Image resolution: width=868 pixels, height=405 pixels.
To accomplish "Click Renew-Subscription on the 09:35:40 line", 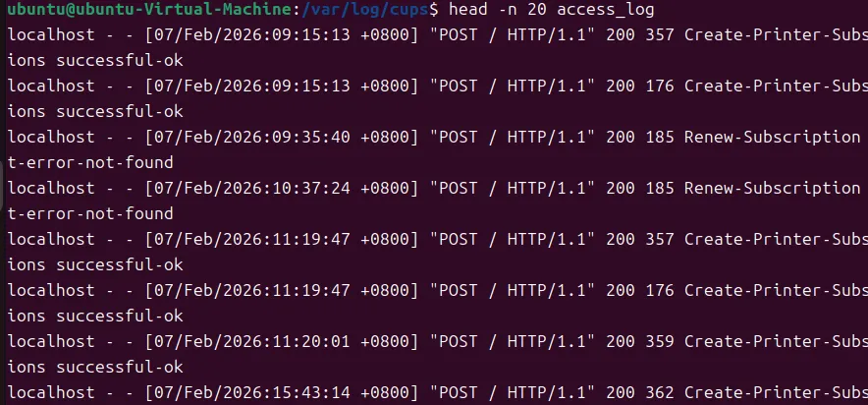I will coord(772,137).
